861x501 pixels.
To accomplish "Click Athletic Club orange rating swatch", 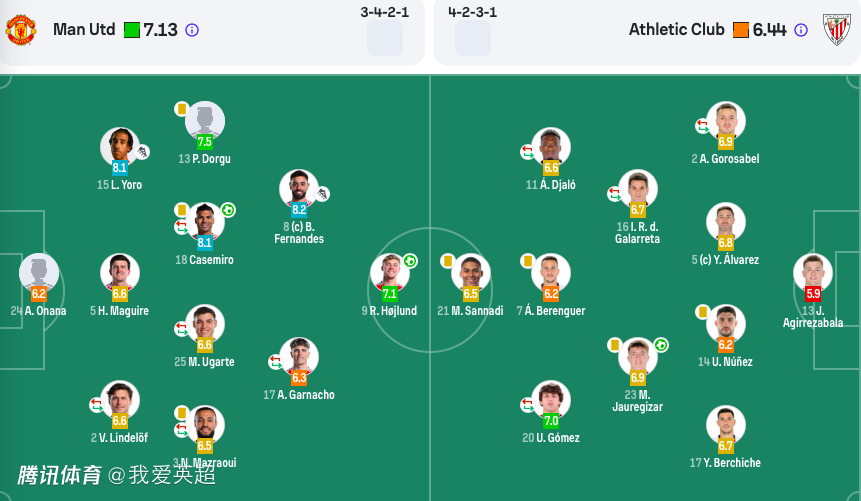I will pos(741,30).
